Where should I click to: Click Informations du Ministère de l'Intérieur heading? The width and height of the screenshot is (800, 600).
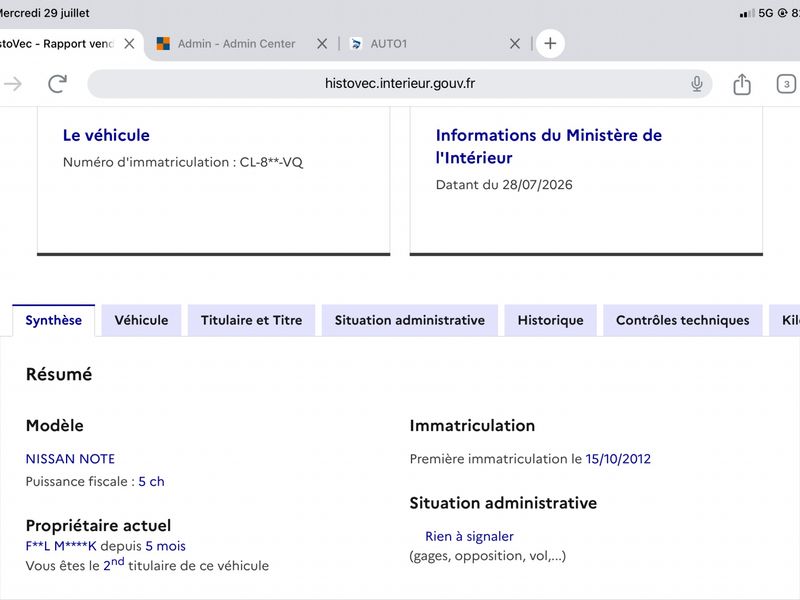548,146
